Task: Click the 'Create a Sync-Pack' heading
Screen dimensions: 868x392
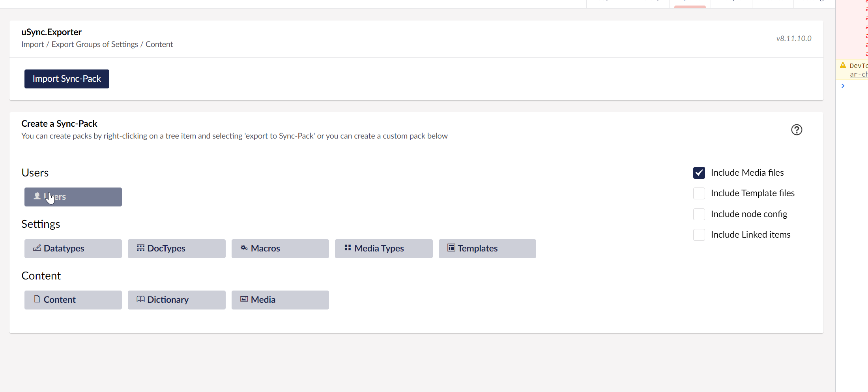Action: [x=59, y=124]
